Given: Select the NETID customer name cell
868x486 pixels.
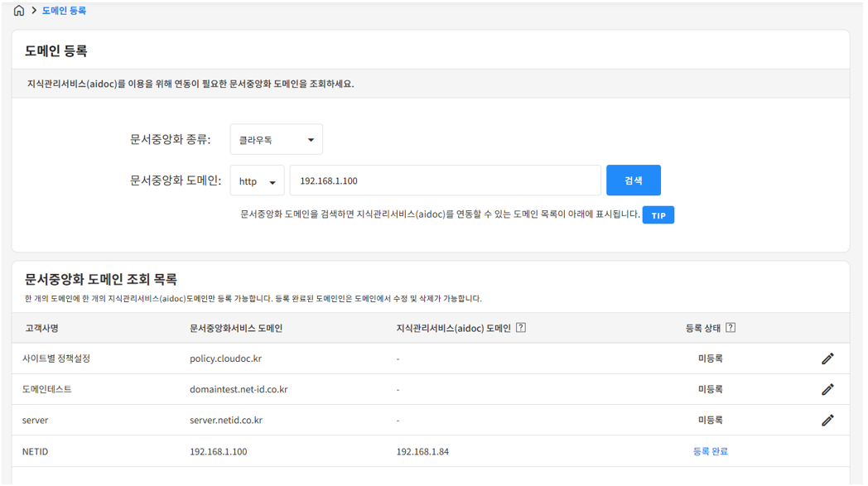Looking at the screenshot, I should click(x=36, y=451).
